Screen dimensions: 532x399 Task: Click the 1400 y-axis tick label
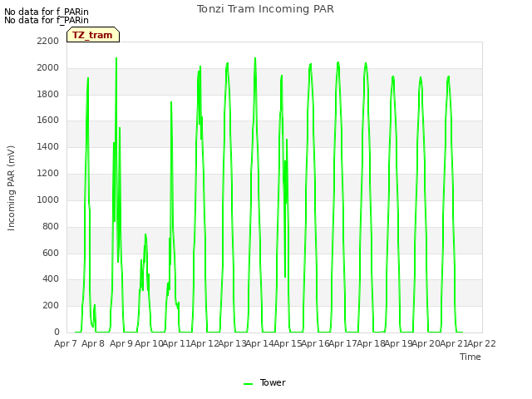click(x=48, y=146)
